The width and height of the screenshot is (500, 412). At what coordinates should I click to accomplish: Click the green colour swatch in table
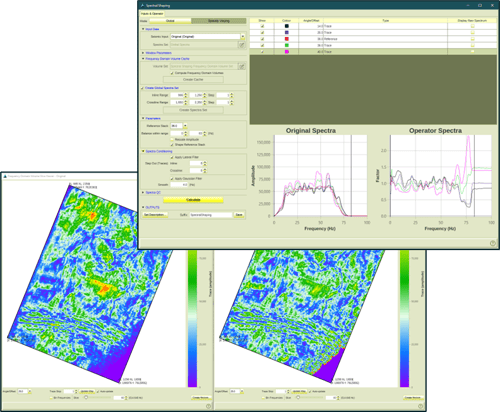(x=286, y=45)
